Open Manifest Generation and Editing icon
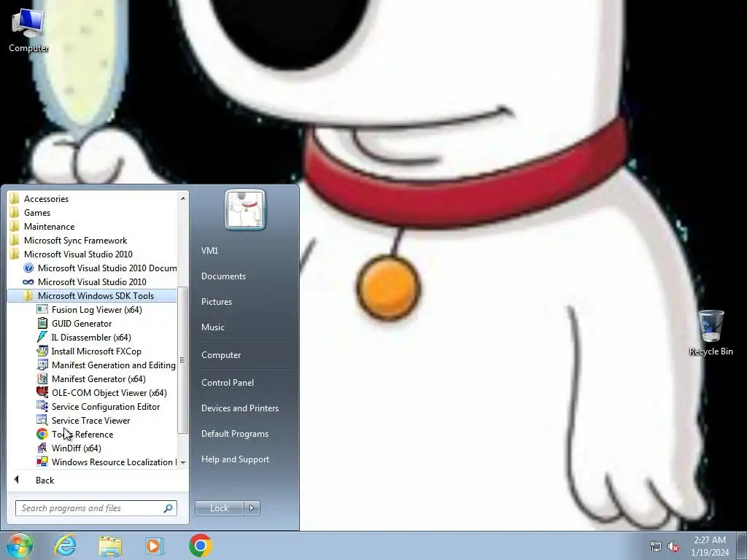 click(42, 365)
